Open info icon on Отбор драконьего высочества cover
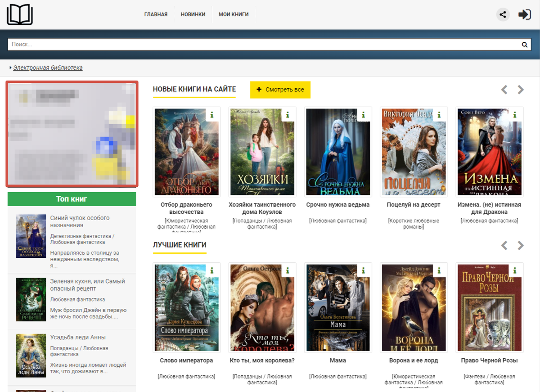 click(212, 115)
